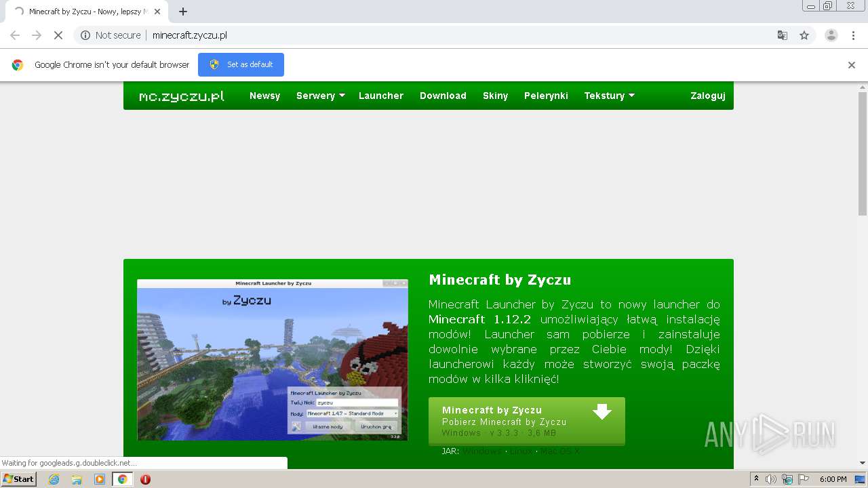The image size is (868, 488).
Task: Open a new tab with plus button
Action: 183,12
